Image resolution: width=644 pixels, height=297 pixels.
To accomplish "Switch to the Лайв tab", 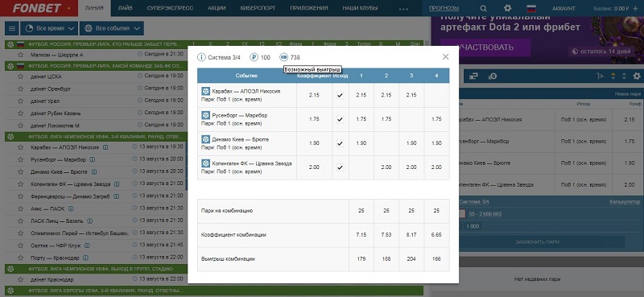I will coord(125,8).
